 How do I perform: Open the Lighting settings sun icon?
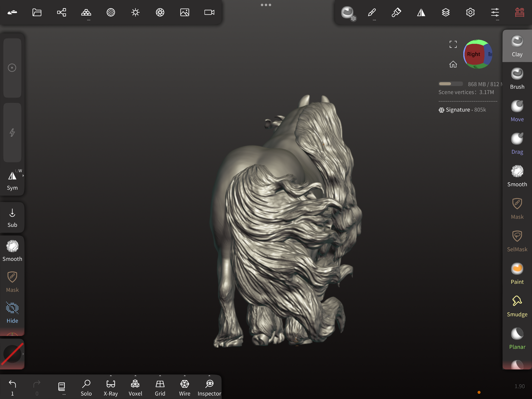135,12
